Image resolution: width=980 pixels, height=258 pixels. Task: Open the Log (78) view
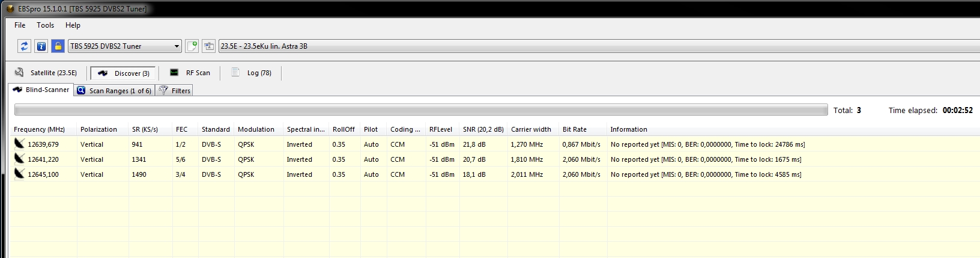(252, 73)
